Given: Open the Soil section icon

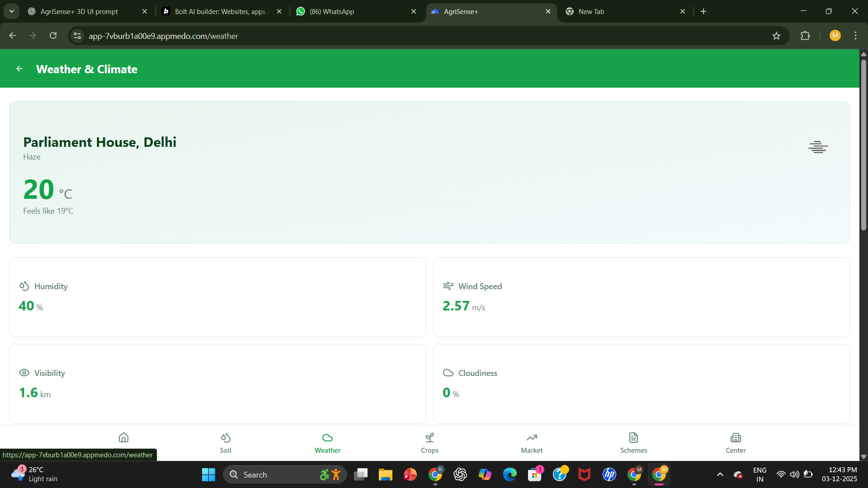Looking at the screenshot, I should click(x=226, y=438).
